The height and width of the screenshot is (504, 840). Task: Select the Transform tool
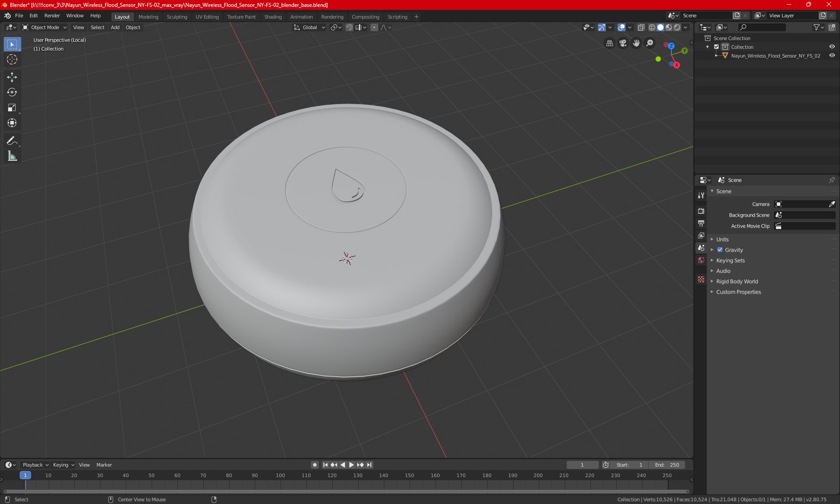click(x=12, y=123)
